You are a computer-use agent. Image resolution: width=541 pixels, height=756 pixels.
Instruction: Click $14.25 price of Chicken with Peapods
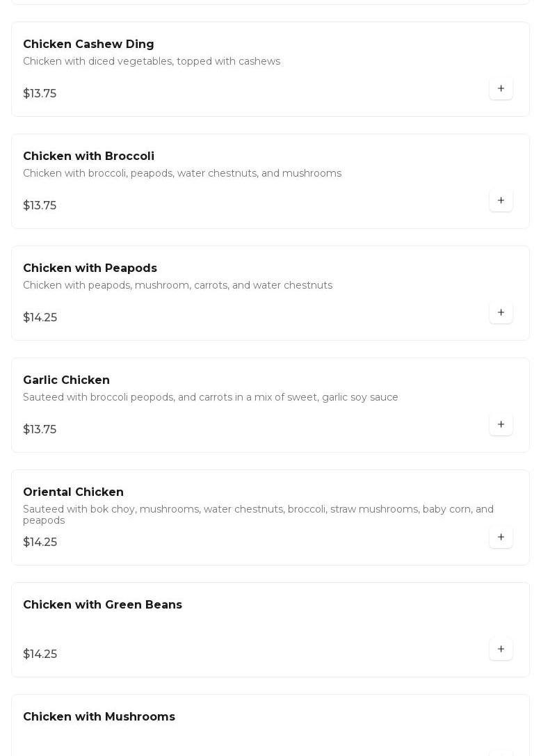click(x=40, y=317)
